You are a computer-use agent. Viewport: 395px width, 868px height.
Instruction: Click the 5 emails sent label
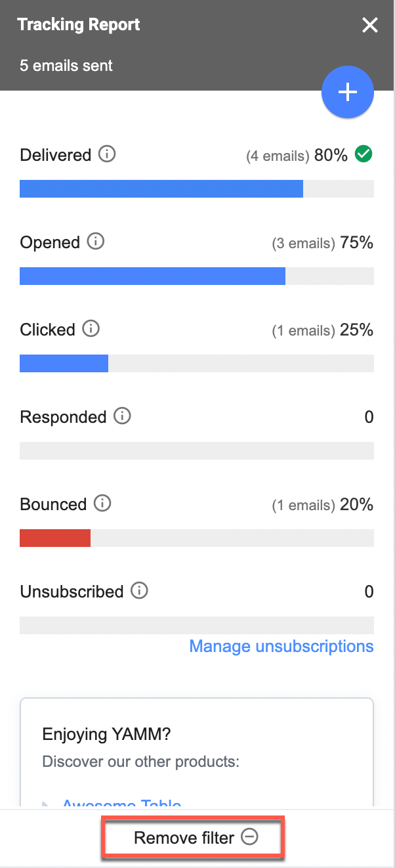coord(66,65)
